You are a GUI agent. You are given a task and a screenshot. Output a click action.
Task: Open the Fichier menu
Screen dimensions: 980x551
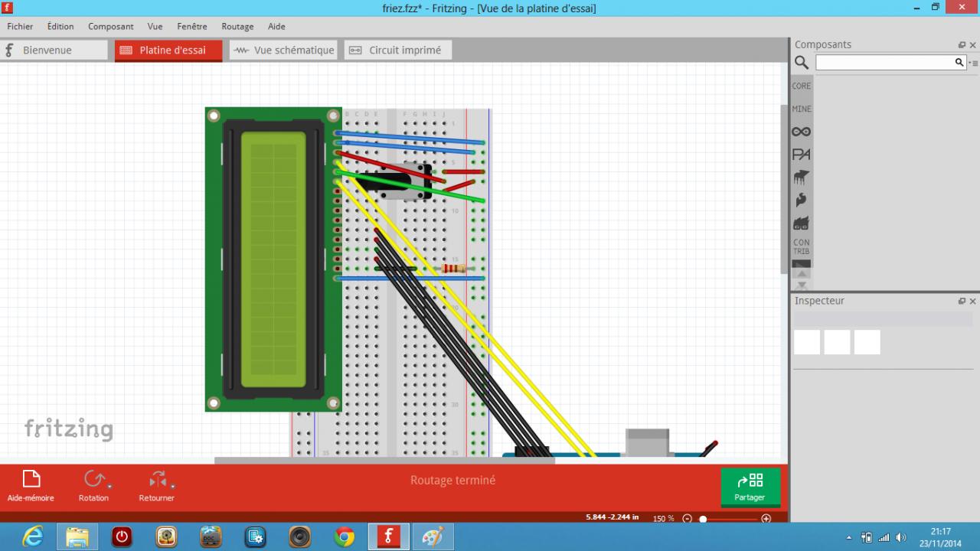20,26
